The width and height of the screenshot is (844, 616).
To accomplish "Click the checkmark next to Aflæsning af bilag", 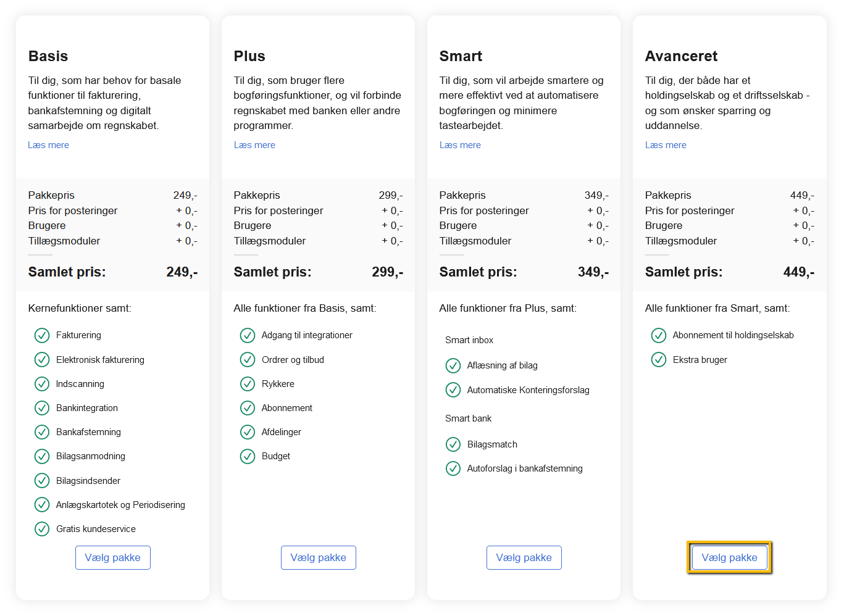I will point(453,365).
